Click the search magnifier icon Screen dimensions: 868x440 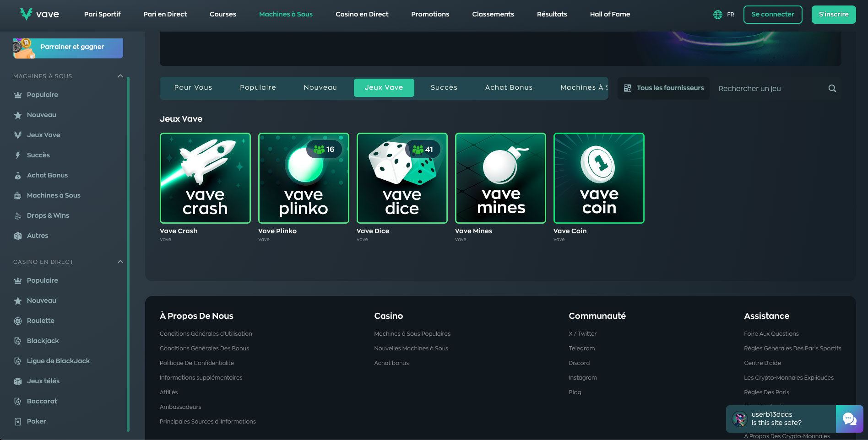point(832,88)
